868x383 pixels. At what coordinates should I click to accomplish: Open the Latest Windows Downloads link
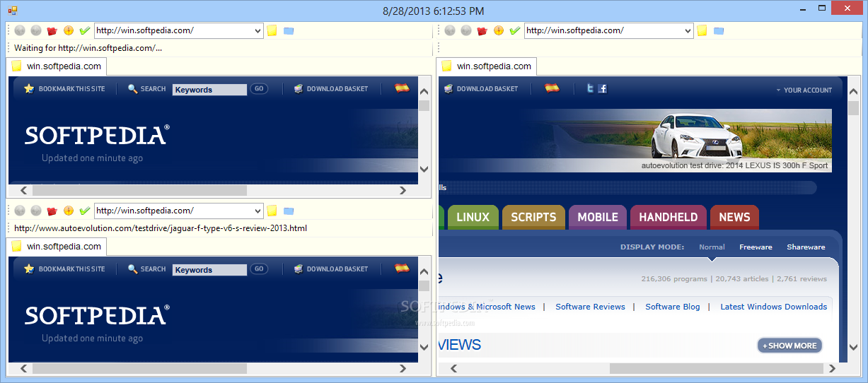point(774,307)
